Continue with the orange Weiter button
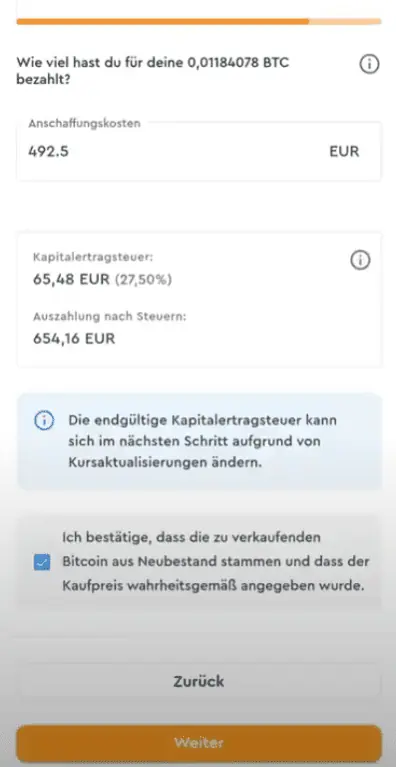Image resolution: width=396 pixels, height=767 pixels. [x=199, y=743]
